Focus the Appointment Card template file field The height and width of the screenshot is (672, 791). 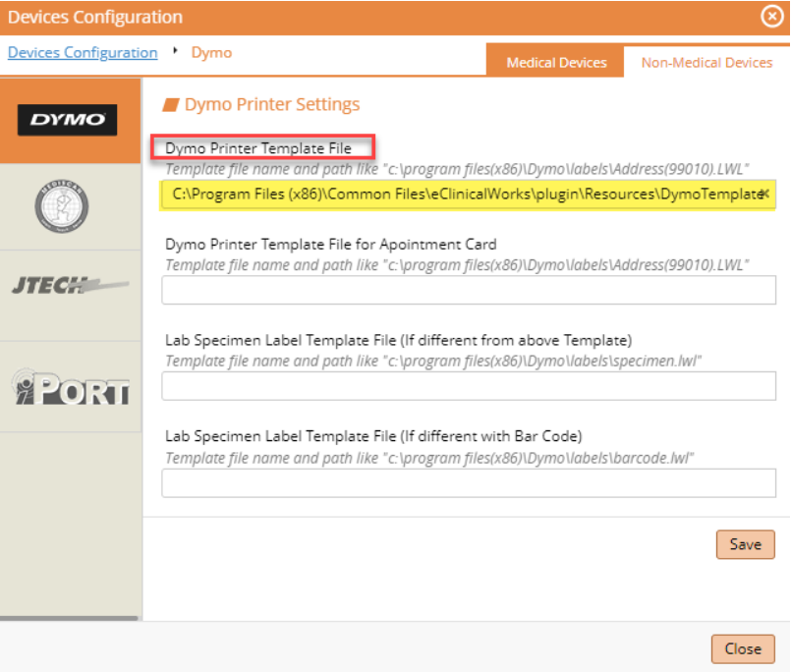click(468, 291)
